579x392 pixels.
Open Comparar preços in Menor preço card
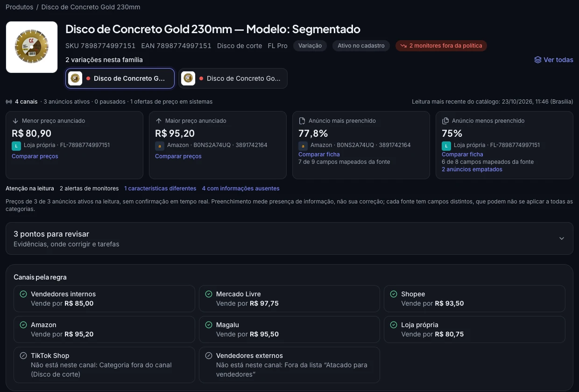point(35,156)
